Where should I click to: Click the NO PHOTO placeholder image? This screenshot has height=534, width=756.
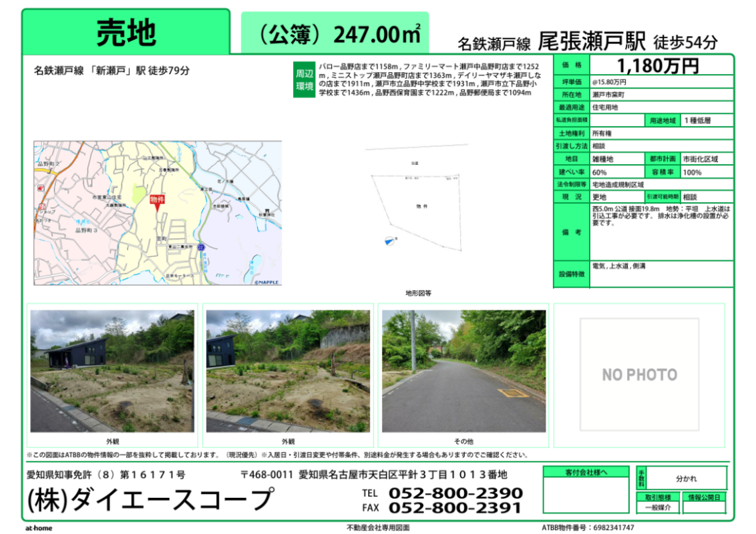click(x=639, y=374)
